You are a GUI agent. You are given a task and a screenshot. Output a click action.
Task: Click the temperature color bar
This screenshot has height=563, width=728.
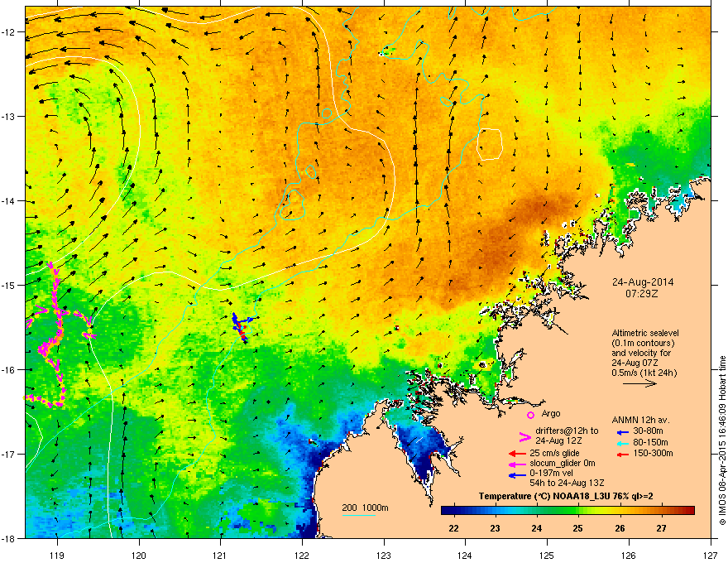coord(568,511)
